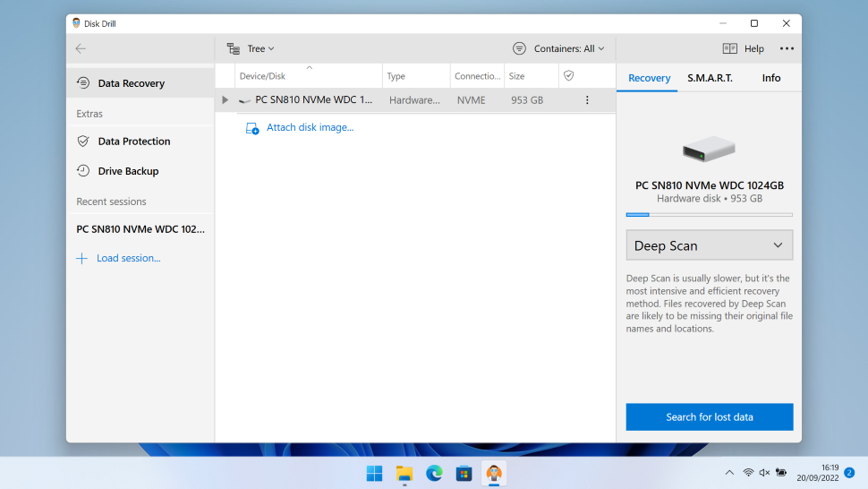Open the Tree view dropdown
868x489 pixels.
click(251, 48)
